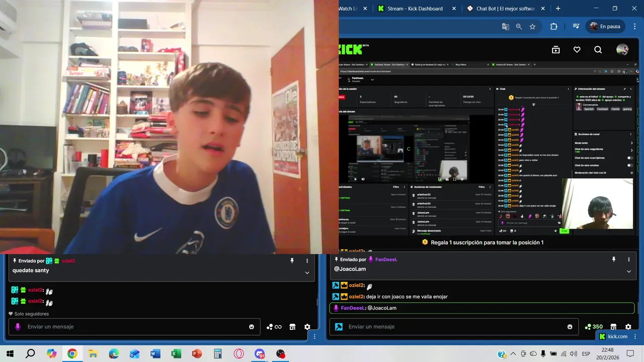Open File Explorer from the taskbar
The width and height of the screenshot is (644, 362).
tap(93, 354)
